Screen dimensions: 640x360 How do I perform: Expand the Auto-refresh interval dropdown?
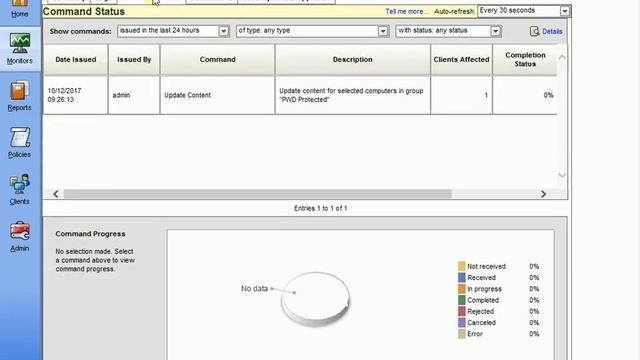[x=564, y=11]
